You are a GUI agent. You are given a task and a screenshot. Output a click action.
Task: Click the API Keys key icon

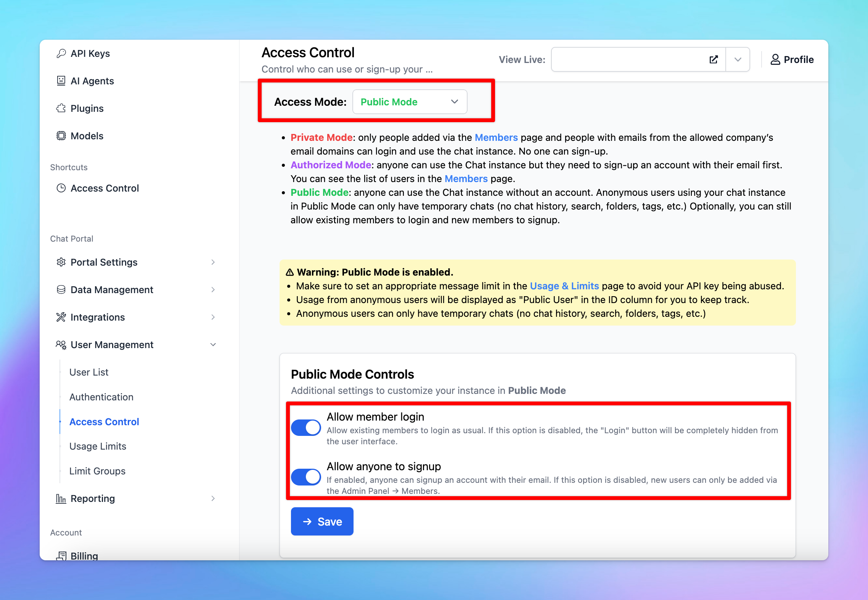61,53
